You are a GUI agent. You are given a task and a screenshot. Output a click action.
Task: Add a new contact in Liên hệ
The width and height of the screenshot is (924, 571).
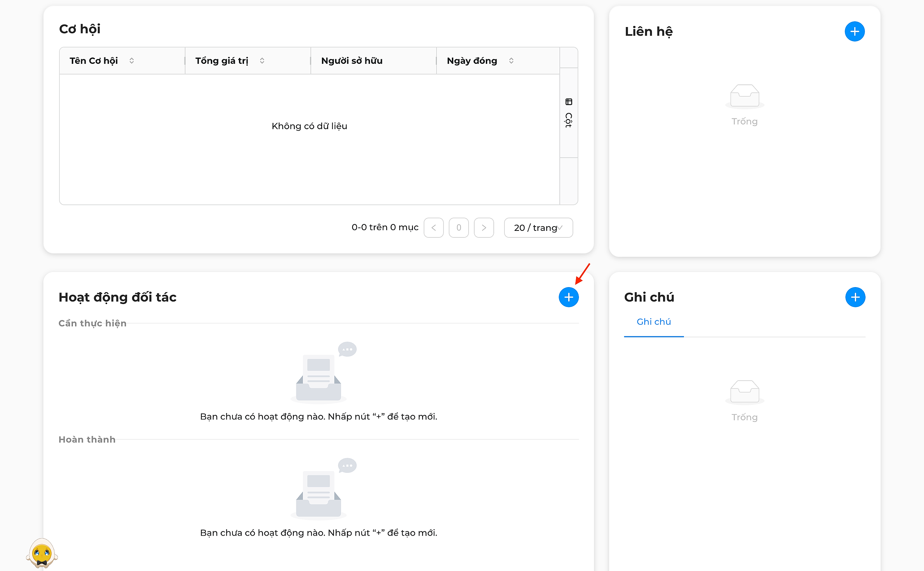(x=854, y=31)
